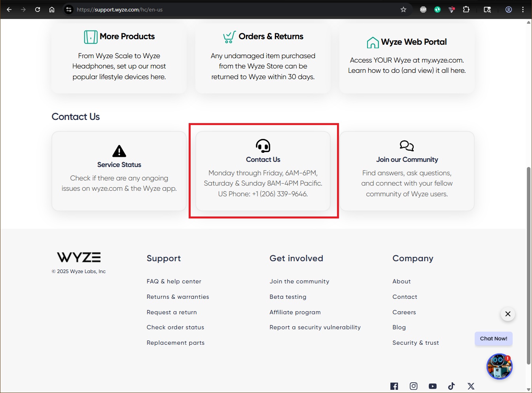
Task: Open Security & trust footer link
Action: [x=416, y=343]
